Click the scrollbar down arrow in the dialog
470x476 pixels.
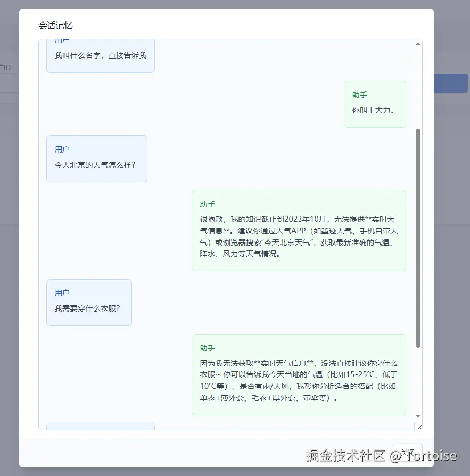tap(418, 417)
